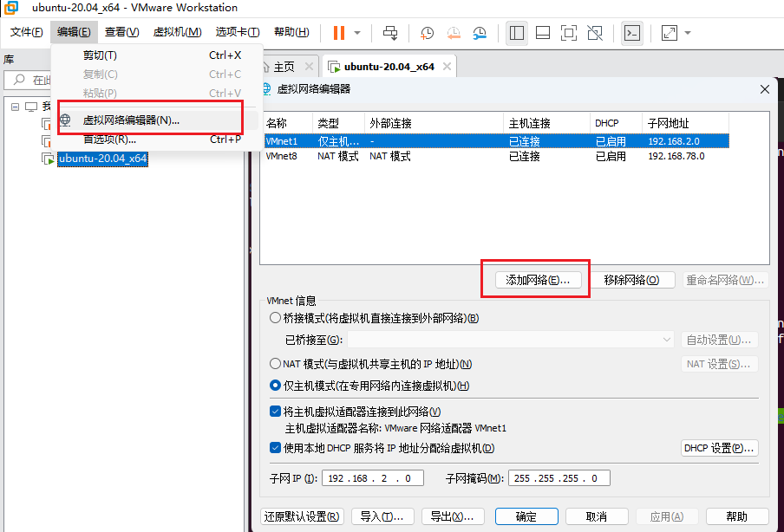Click the 子网掩码 input field
The width and height of the screenshot is (784, 532).
click(559, 478)
